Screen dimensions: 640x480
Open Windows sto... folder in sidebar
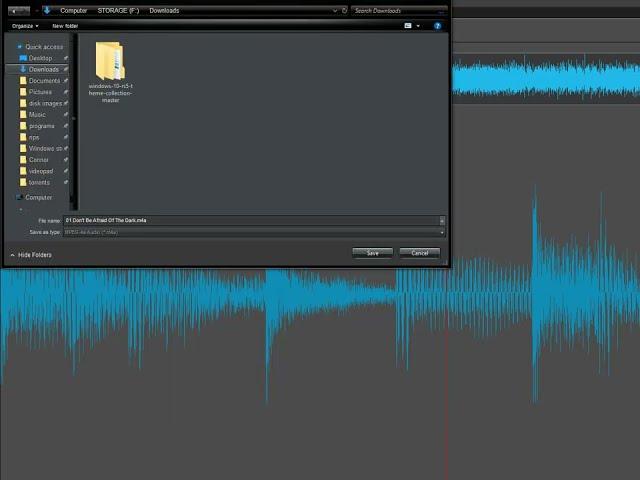pos(45,149)
